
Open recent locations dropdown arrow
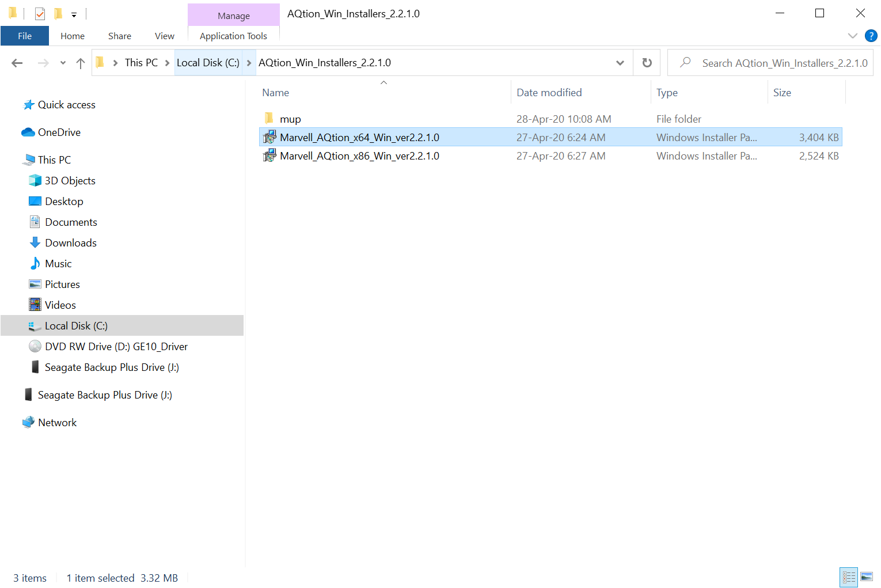point(63,63)
